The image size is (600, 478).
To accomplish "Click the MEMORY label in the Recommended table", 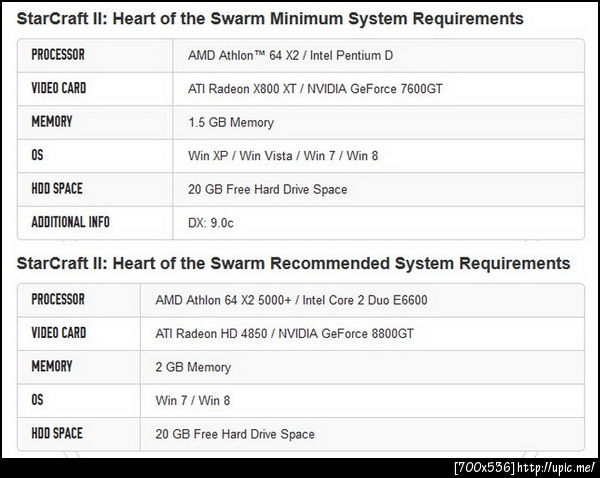I will pos(51,366).
